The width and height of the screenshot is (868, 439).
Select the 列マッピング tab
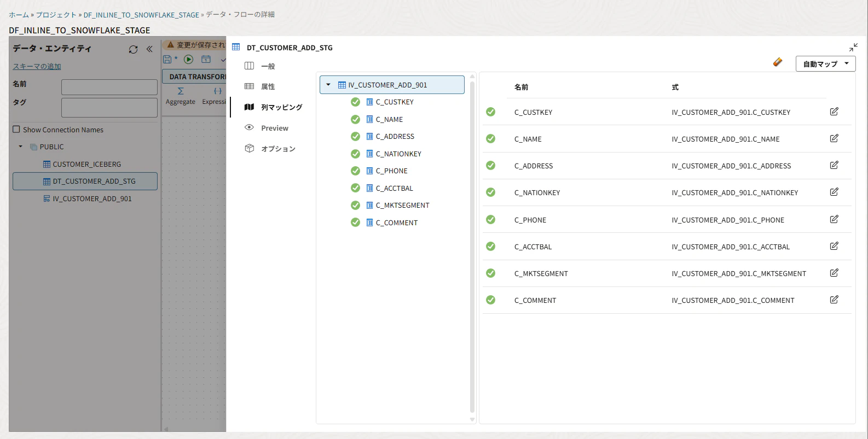[281, 107]
